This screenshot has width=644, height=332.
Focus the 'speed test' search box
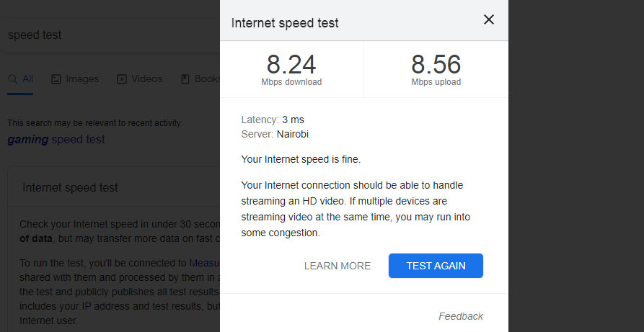[x=108, y=35]
